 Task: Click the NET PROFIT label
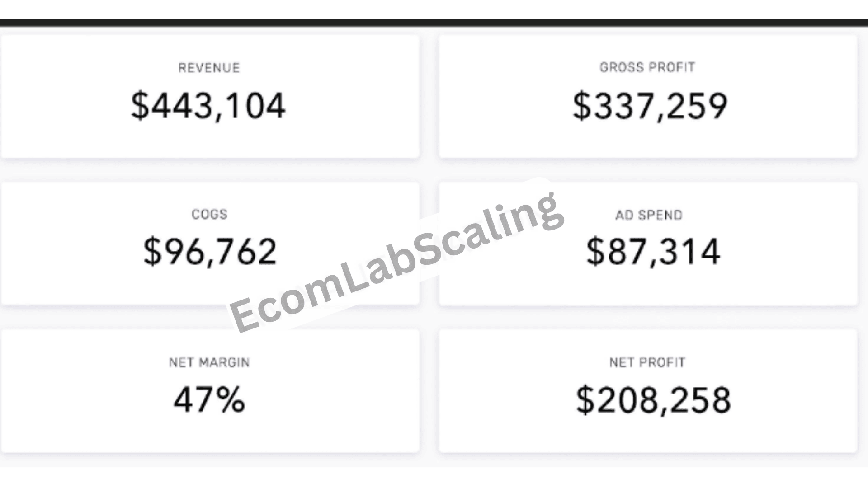click(647, 362)
